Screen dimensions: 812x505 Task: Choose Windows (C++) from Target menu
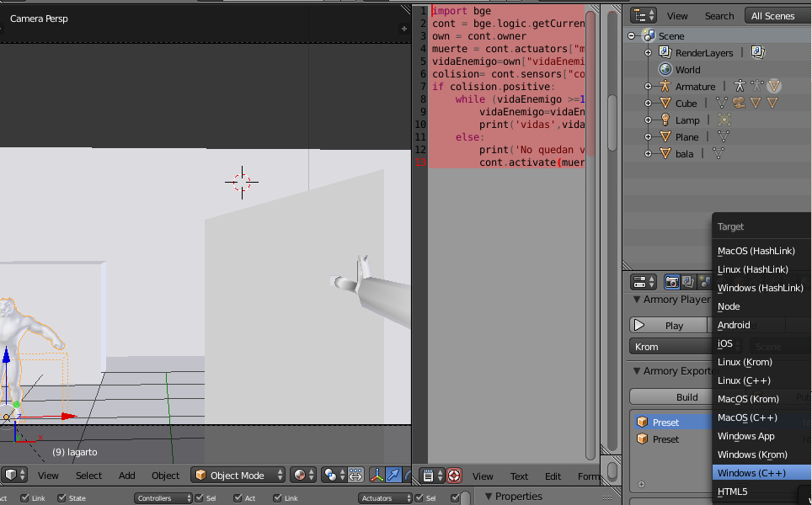pyautogui.click(x=761, y=473)
